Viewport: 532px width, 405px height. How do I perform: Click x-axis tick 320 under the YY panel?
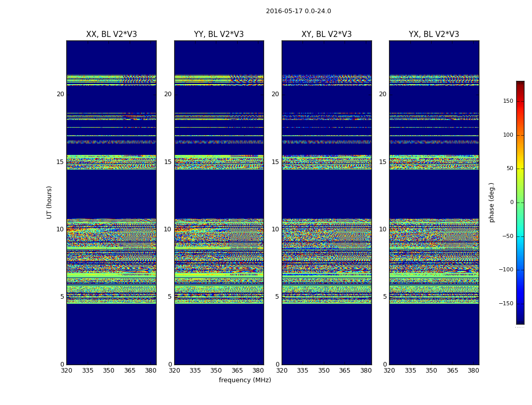(174, 371)
